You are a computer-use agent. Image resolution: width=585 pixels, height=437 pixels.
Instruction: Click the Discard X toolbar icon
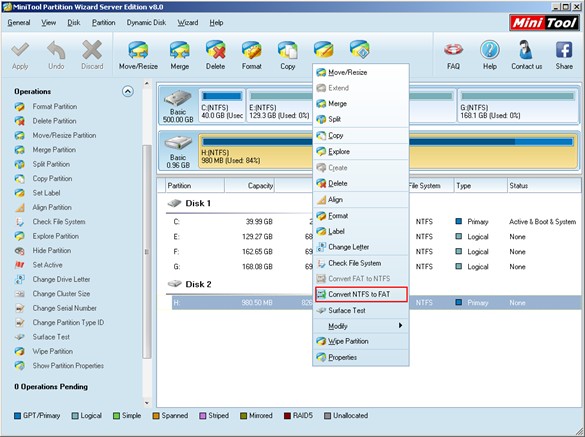(x=92, y=50)
